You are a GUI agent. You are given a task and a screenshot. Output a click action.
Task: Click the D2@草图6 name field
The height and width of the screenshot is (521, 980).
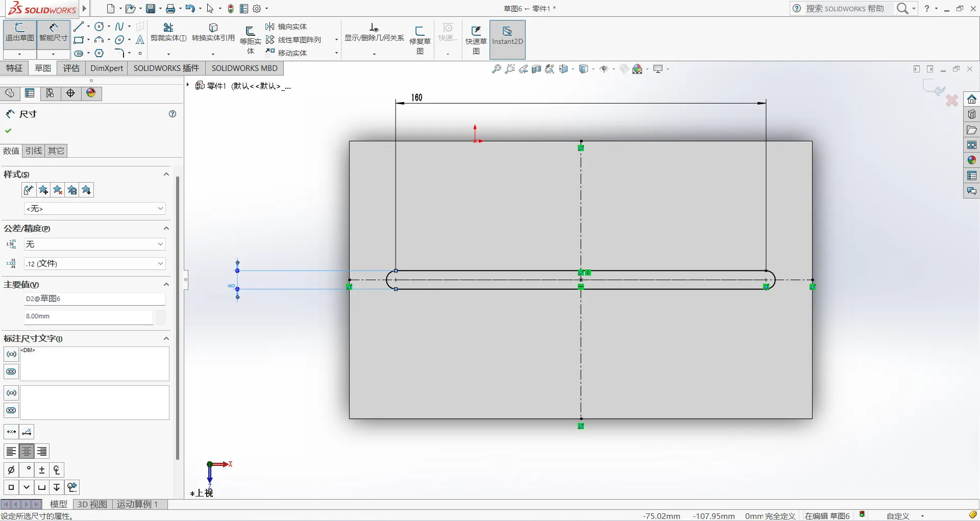point(95,299)
